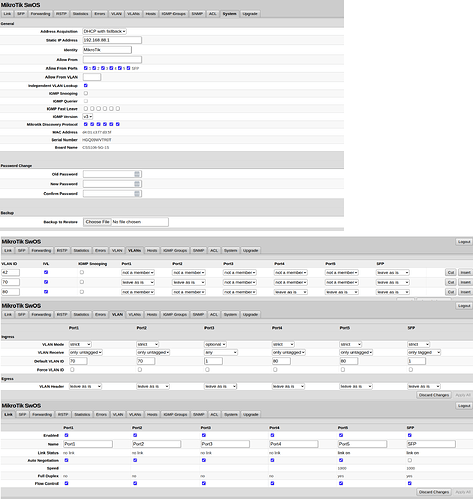Click the Choose File button for Backup to Restore
Screen dimensions: 473x499
tap(97, 222)
